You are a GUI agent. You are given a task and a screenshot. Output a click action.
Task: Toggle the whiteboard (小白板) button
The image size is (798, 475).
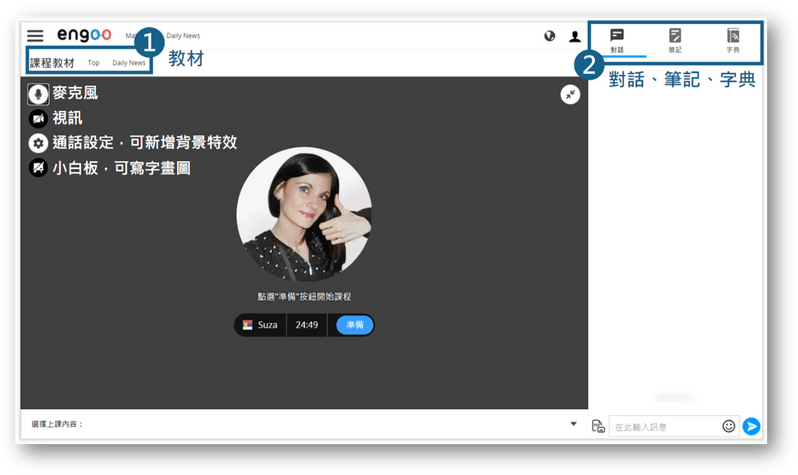coord(38,168)
